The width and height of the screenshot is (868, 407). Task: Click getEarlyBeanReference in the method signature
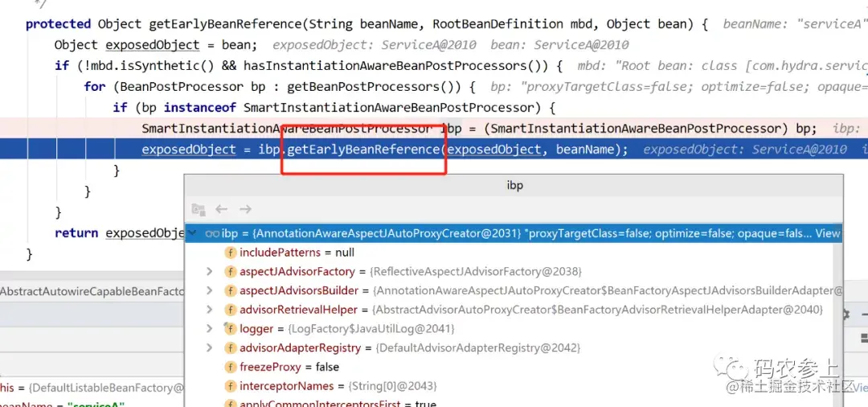point(226,24)
